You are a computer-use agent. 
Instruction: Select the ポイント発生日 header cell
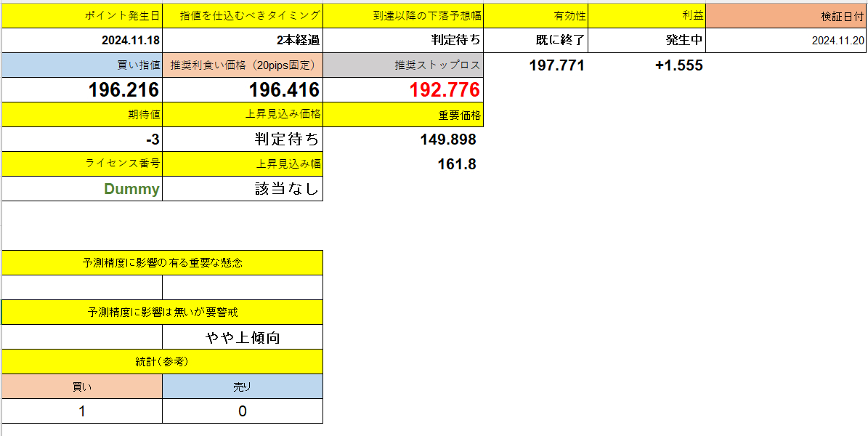coord(81,13)
